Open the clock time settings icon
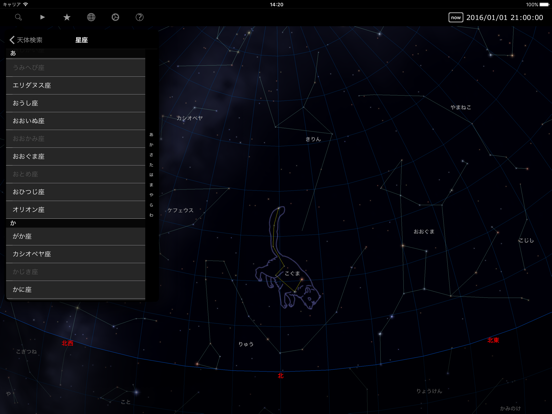This screenshot has height=414, width=552. tap(115, 17)
